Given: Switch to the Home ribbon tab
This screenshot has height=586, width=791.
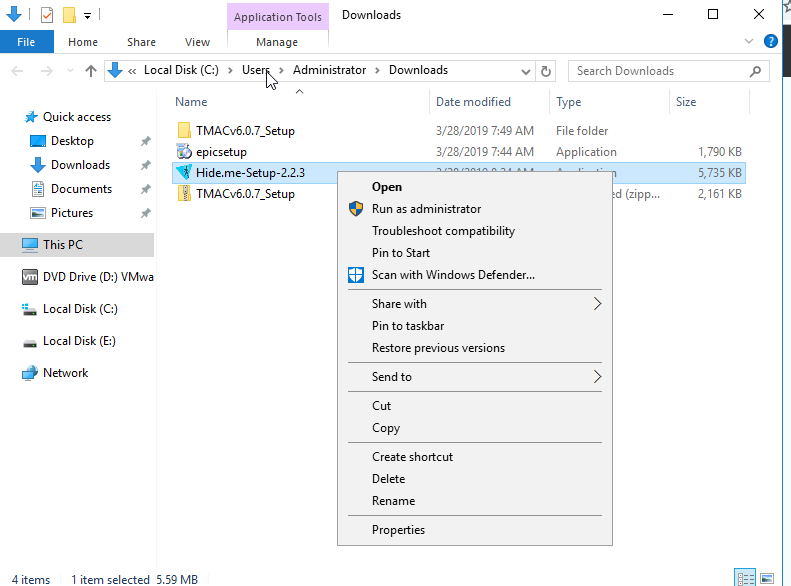Looking at the screenshot, I should (x=83, y=42).
